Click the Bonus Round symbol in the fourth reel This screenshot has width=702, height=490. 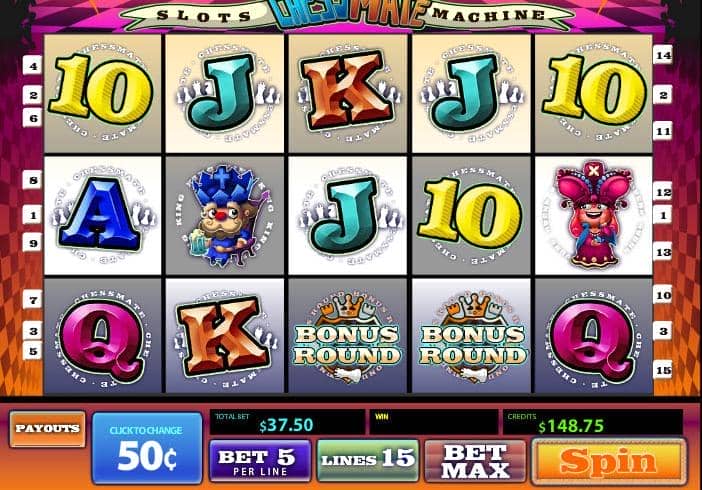(x=471, y=336)
